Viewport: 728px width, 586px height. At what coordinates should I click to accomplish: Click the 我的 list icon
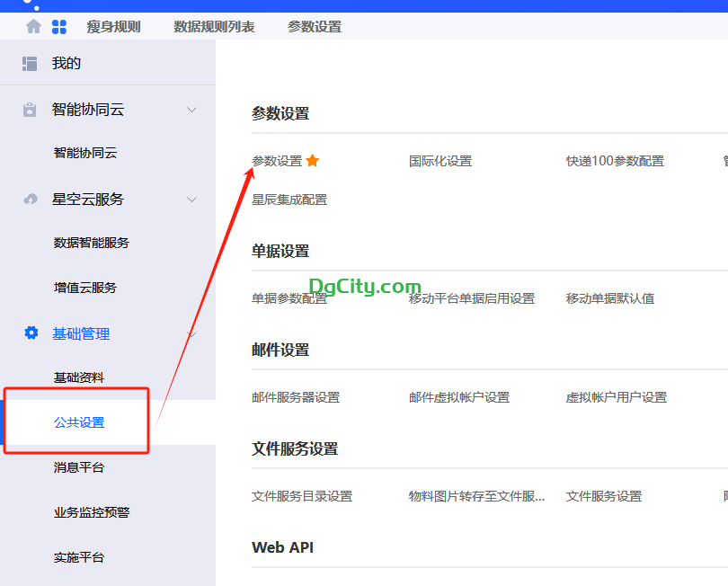click(x=30, y=64)
